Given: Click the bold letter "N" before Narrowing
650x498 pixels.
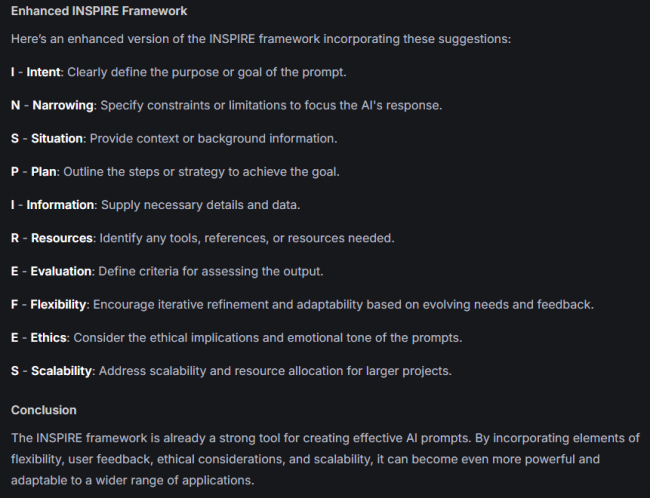Looking at the screenshot, I should click(x=15, y=105).
